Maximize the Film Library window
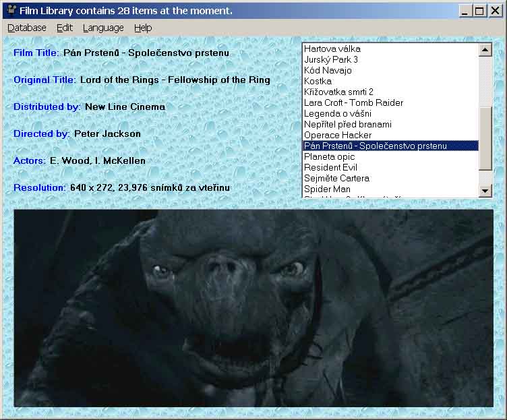The height and width of the screenshot is (420, 507). coord(479,10)
